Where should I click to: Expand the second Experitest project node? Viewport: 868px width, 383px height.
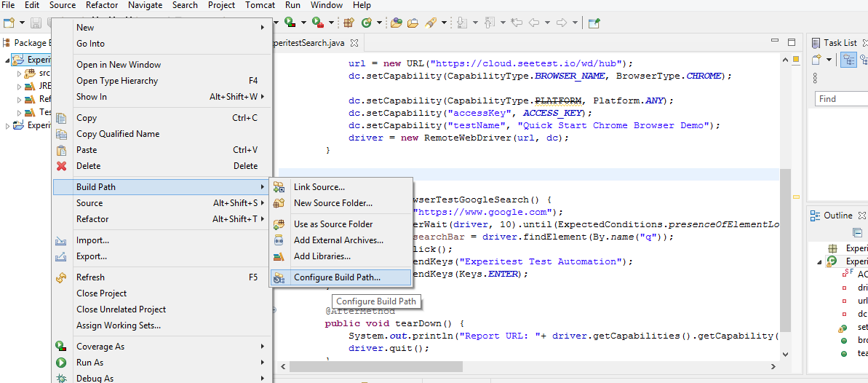(7, 126)
